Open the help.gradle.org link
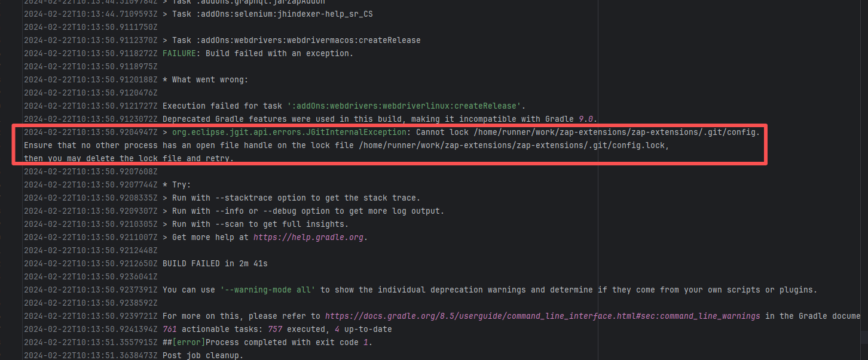The height and width of the screenshot is (360, 868). [308, 237]
